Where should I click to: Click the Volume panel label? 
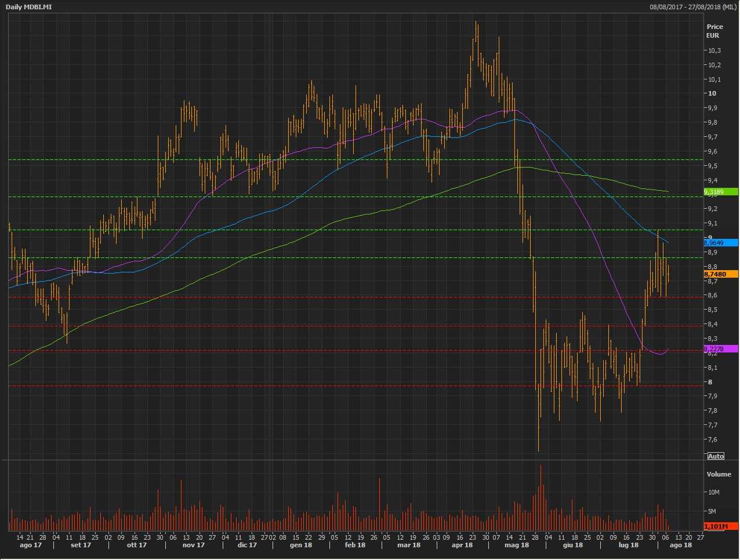[x=719, y=474]
